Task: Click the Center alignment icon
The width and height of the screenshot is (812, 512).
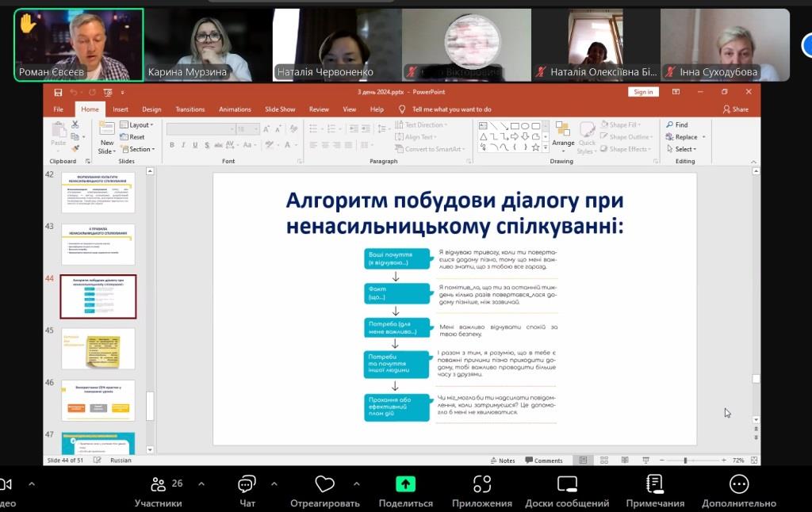Action: (x=325, y=145)
